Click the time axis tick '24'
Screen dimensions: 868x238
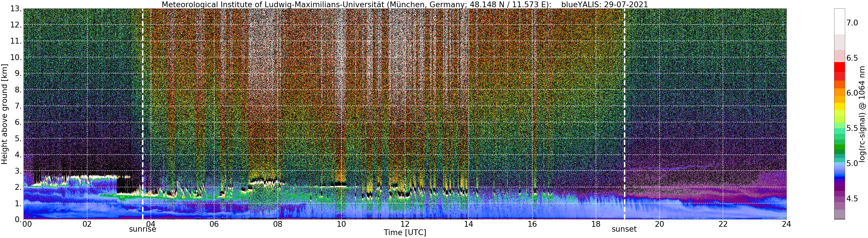tap(786, 224)
